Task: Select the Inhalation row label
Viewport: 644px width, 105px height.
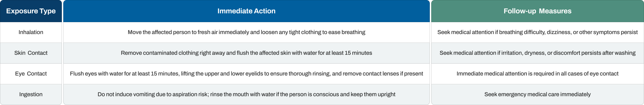Action: click(x=31, y=32)
